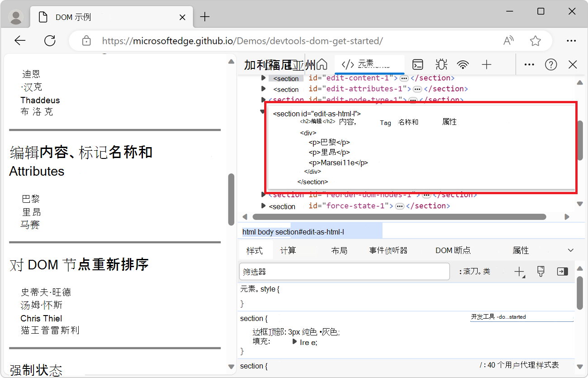
Task: Reload the page with refresh icon
Action: coord(50,41)
